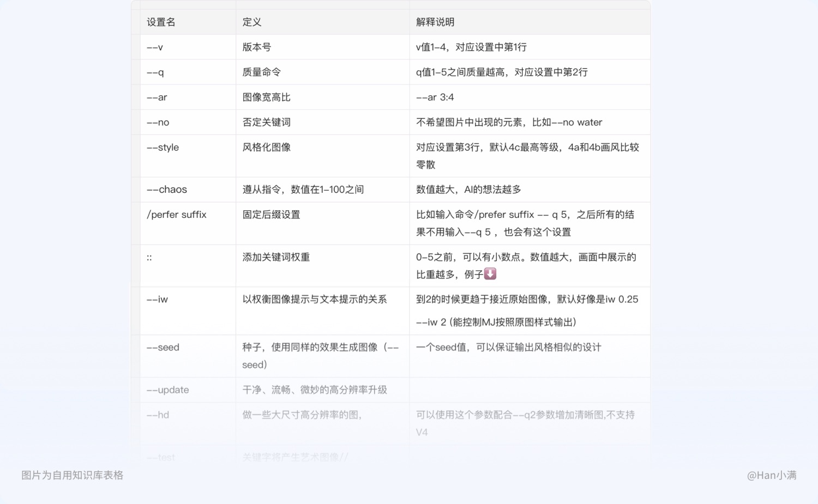Click the --hd parameter cell
This screenshot has width=818, height=504.
(x=188, y=424)
